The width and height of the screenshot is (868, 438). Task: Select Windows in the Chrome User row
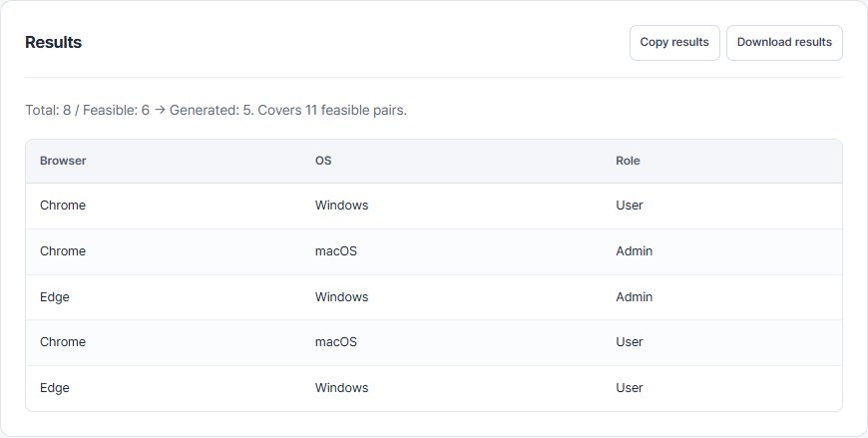tap(341, 206)
